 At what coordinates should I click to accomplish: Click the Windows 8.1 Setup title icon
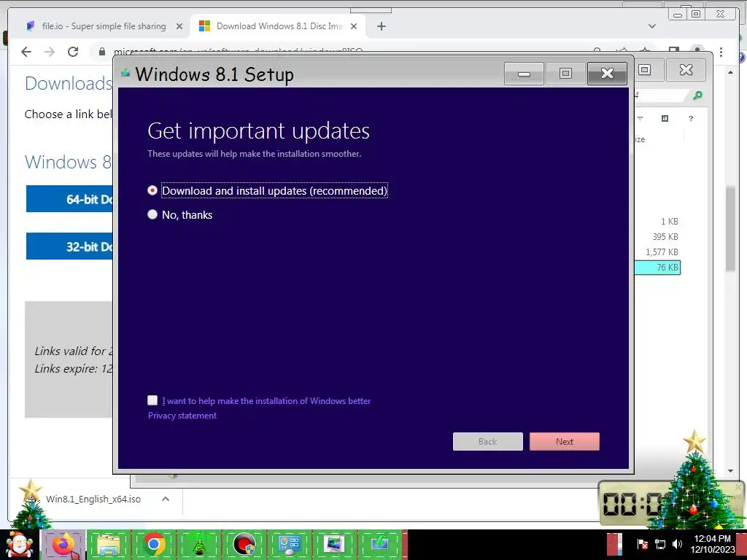point(125,74)
